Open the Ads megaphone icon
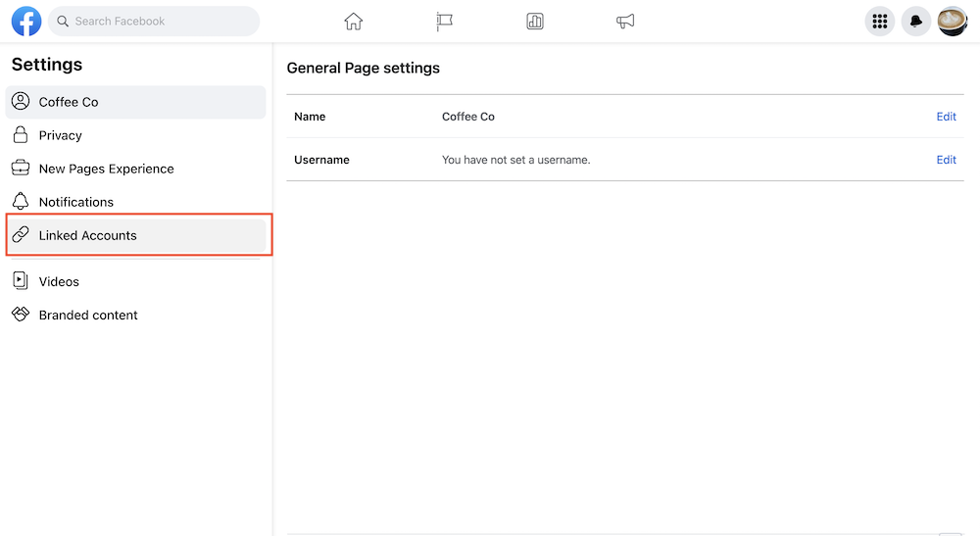This screenshot has width=980, height=536. (625, 22)
